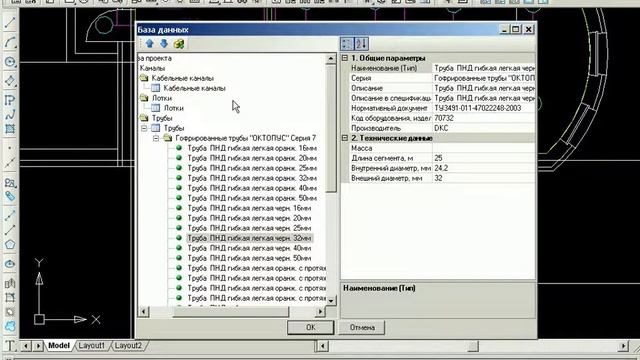Click the Серия property value field
640x360 pixels.
(484, 78)
